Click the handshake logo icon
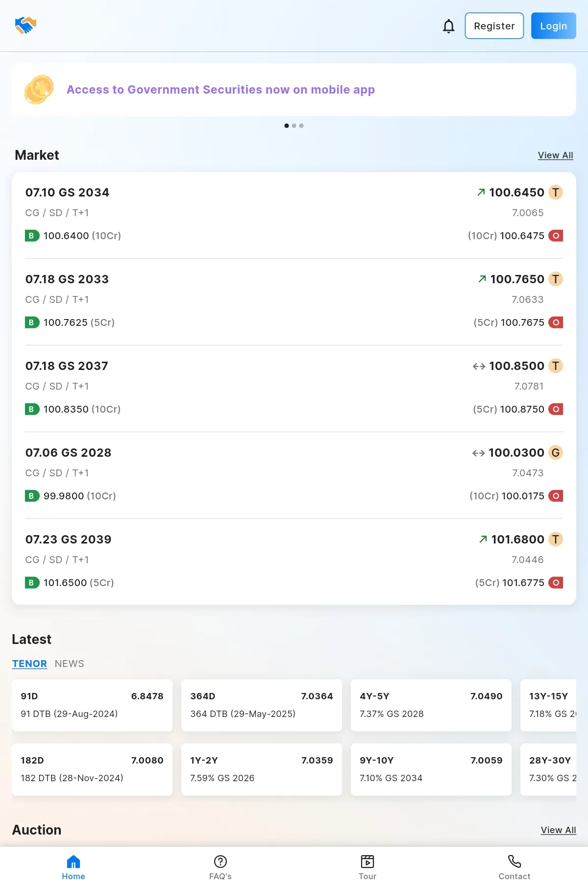Image resolution: width=588 pixels, height=888 pixels. pyautogui.click(x=25, y=25)
